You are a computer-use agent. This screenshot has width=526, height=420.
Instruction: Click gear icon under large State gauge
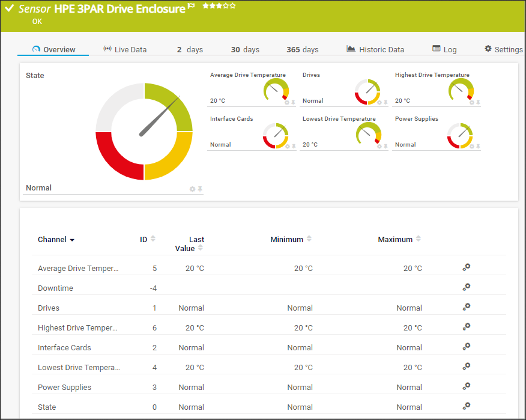point(193,189)
